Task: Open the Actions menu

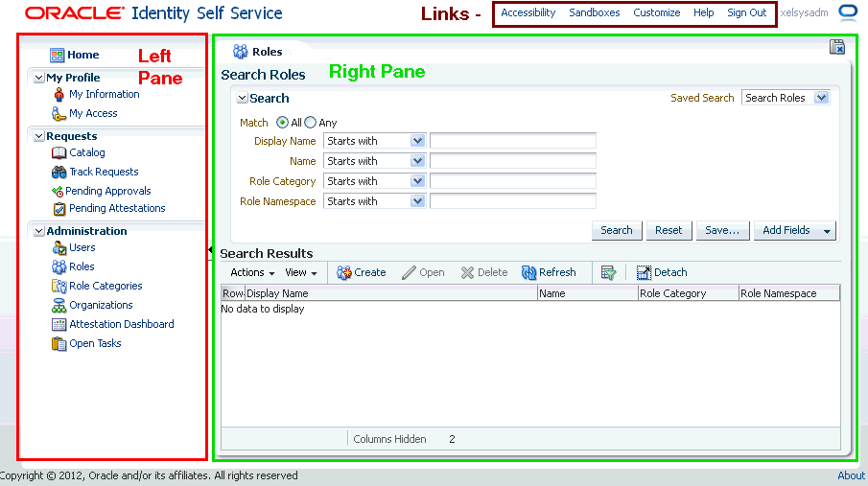Action: pyautogui.click(x=252, y=272)
